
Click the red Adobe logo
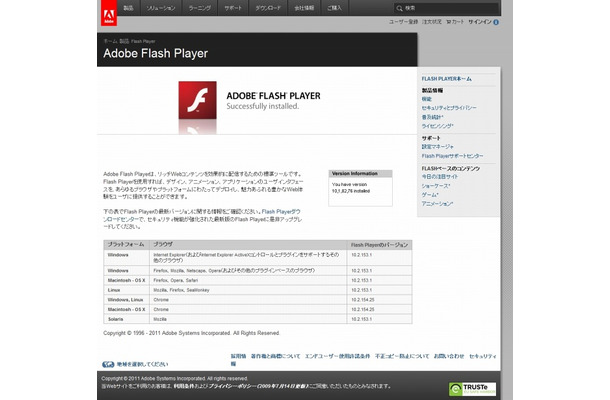point(109,13)
